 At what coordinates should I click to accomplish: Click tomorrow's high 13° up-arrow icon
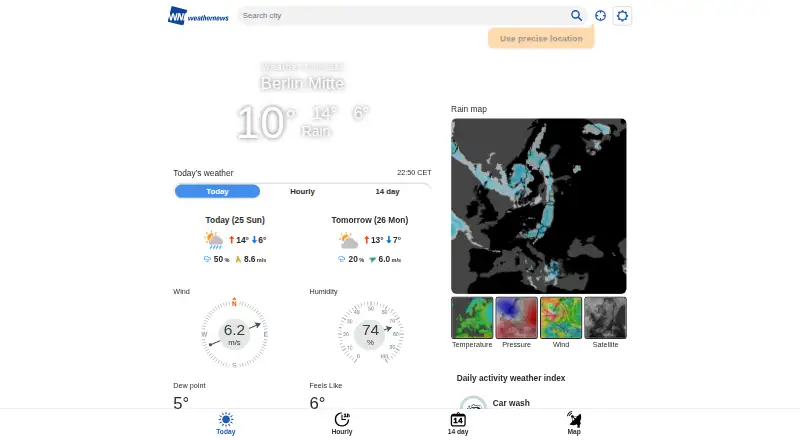(366, 239)
